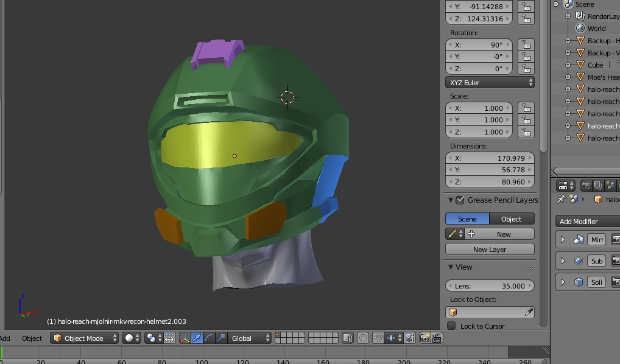Toggle lock for Scale X
Viewport: 620px width, 364px height.
tap(526, 108)
